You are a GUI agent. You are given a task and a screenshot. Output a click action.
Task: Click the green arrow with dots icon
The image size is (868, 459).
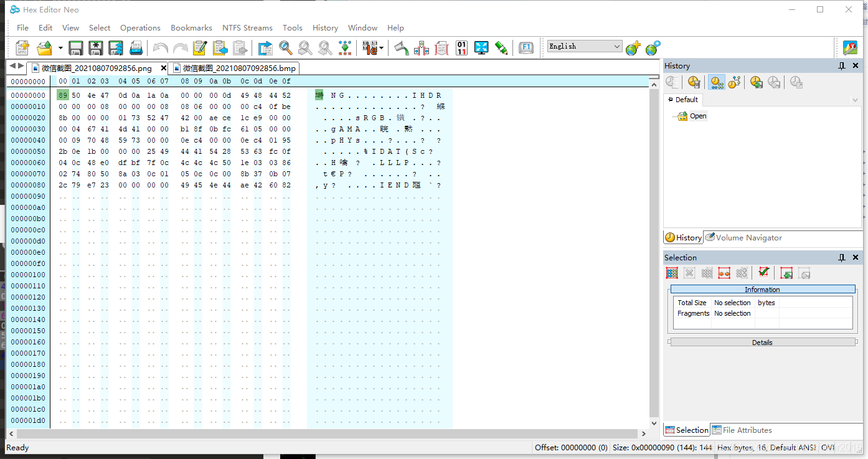[x=345, y=47]
